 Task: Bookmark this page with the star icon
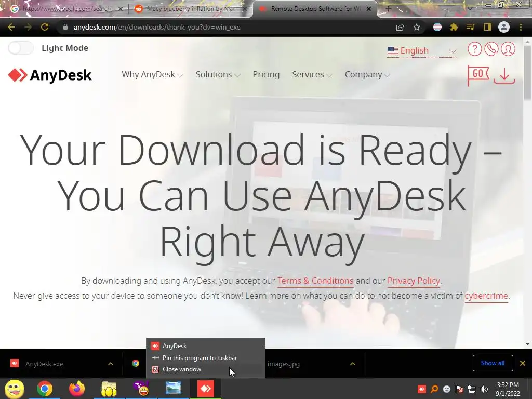417,28
